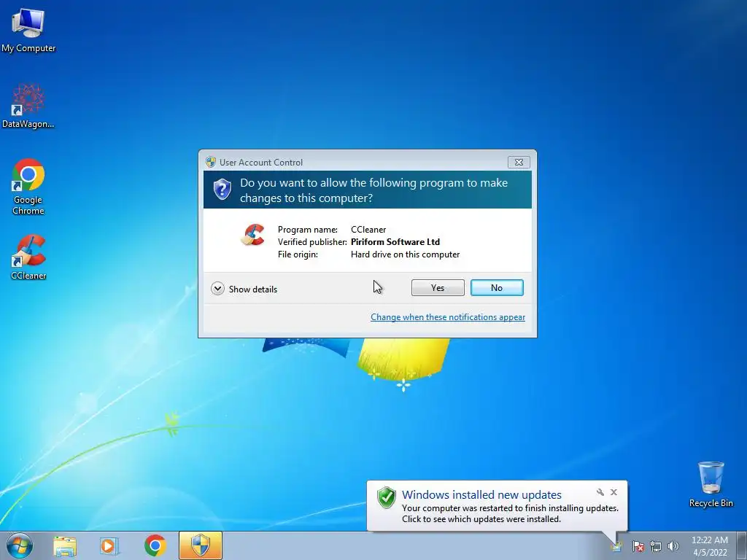
Task: Click the UAC shield taskbar button
Action: pos(201,545)
